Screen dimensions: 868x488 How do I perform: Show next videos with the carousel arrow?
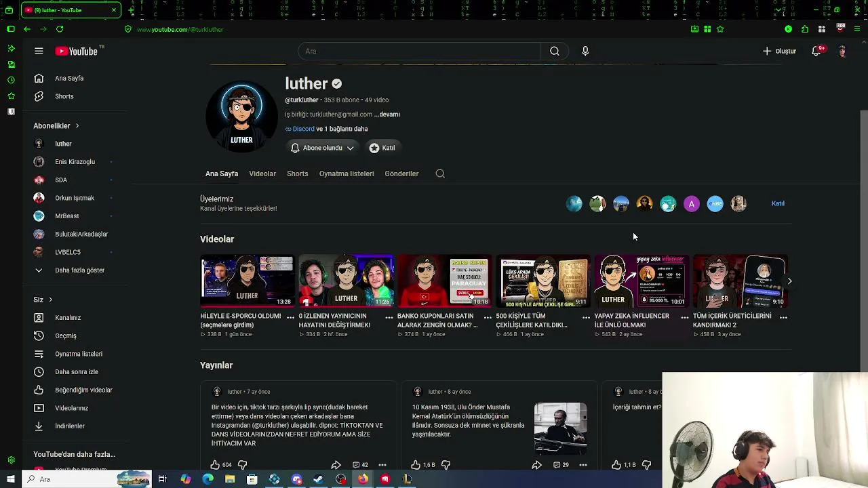coord(789,281)
